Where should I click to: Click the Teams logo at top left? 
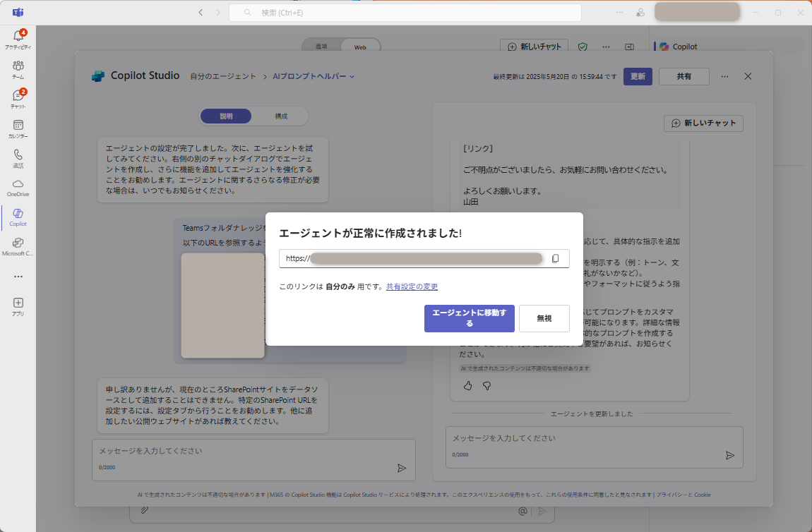18,13
